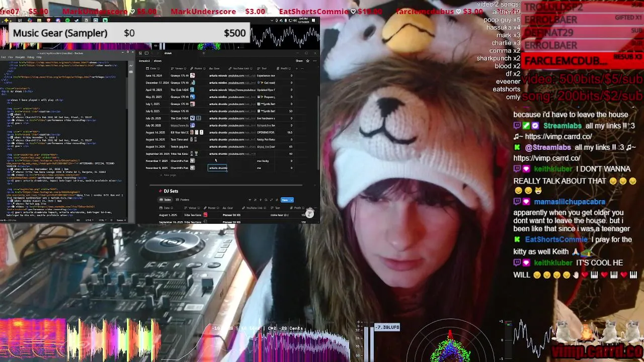644x362 pixels.
Task: Click the blue New button in DJ Sets
Action: click(284, 200)
